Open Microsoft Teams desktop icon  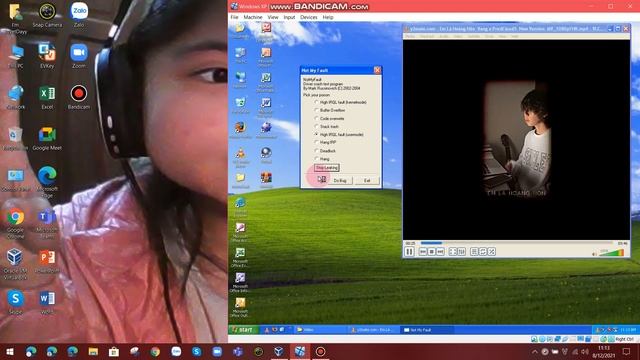[47, 223]
